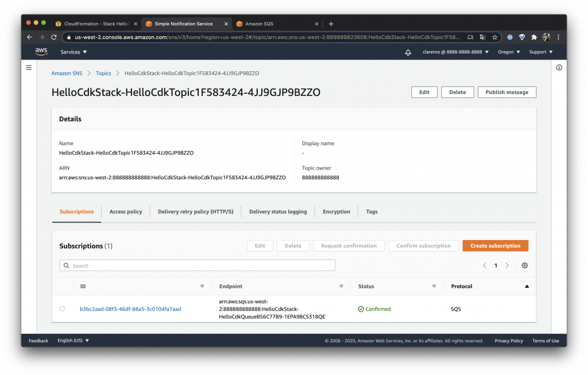Click Request confirmation
This screenshot has width=588, height=375.
click(349, 246)
